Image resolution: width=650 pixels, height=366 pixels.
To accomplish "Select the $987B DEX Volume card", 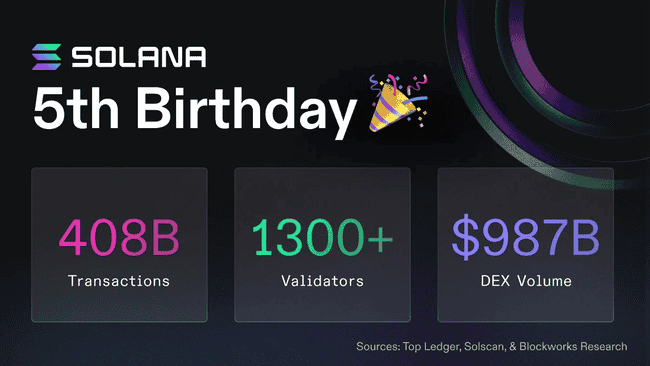I will coord(526,245).
